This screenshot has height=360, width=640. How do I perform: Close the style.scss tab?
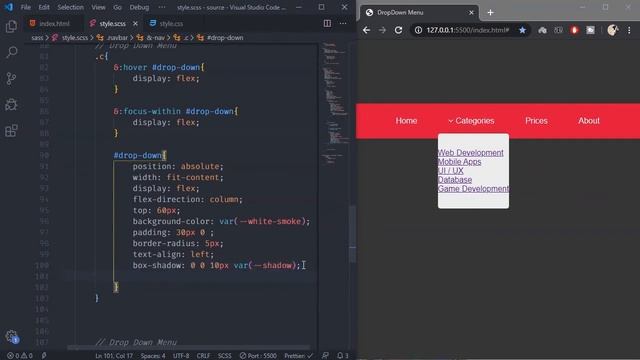136,24
